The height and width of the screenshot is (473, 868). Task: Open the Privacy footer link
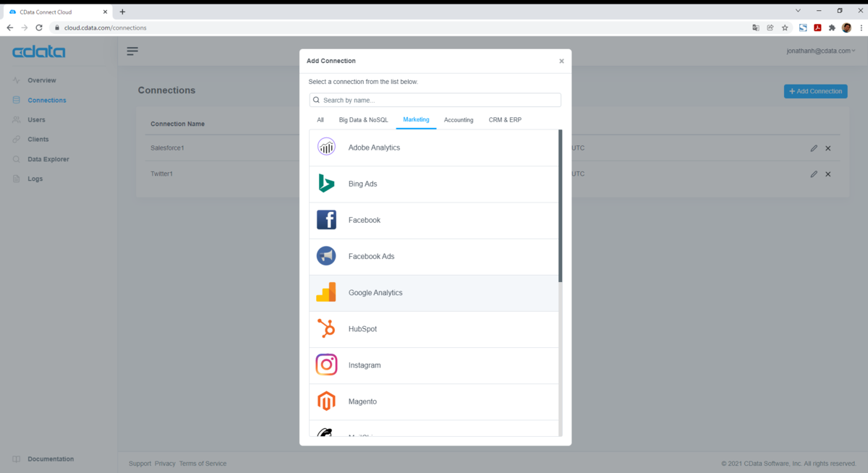[x=165, y=464]
